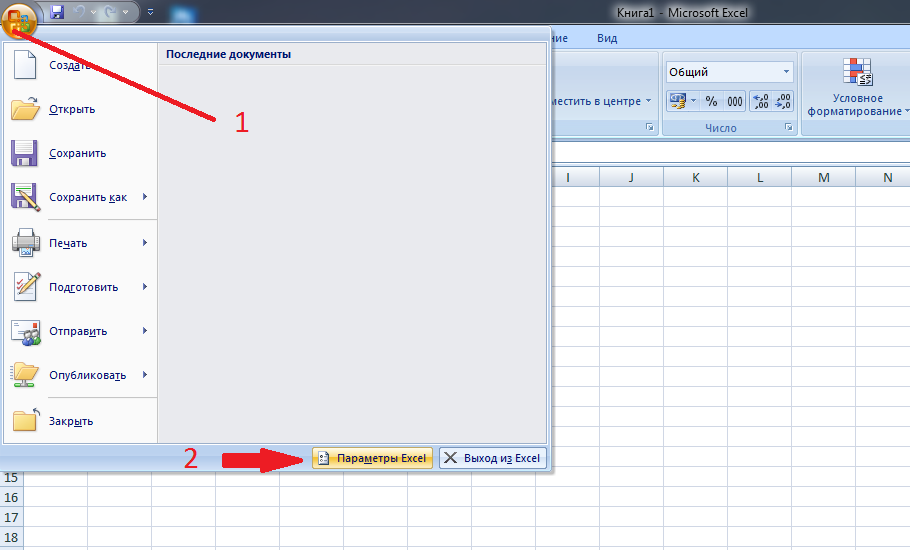Choose Закрыть from the Office menu
910x550 pixels.
pyautogui.click(x=70, y=421)
